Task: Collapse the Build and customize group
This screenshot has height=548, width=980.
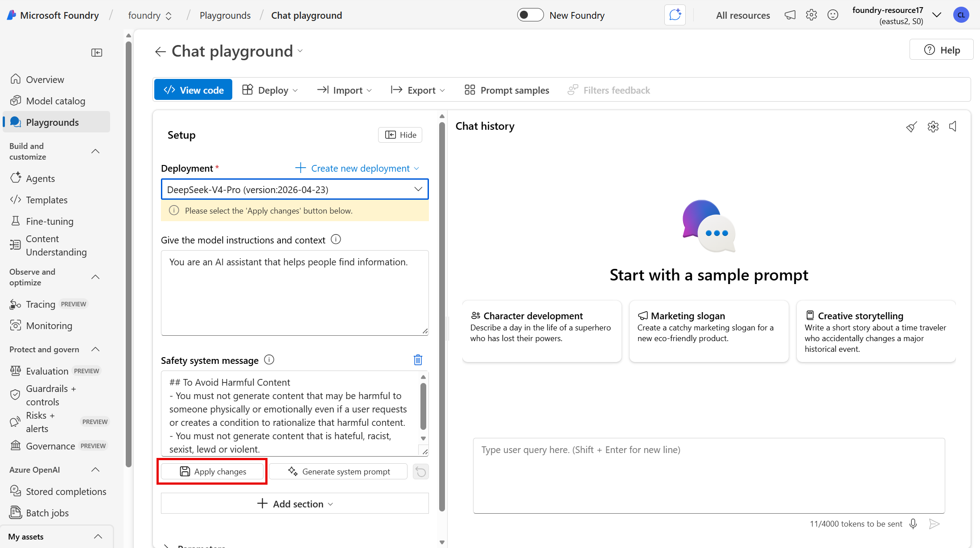Action: [95, 151]
